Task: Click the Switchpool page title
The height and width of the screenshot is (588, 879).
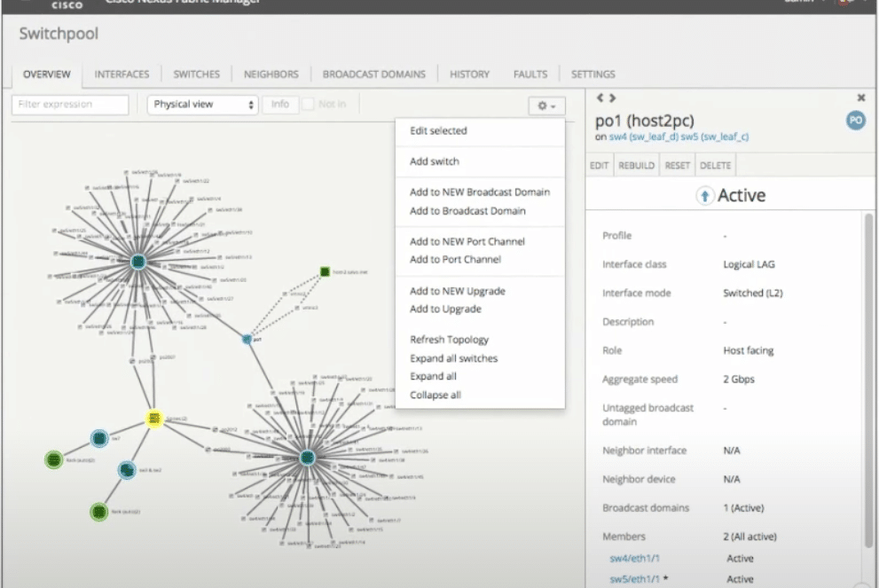Action: tap(59, 34)
